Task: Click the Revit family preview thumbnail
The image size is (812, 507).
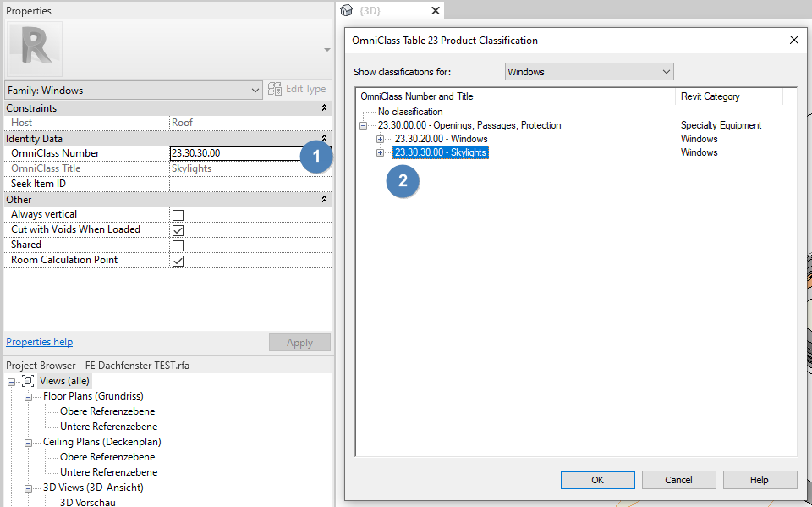Action: (x=34, y=49)
